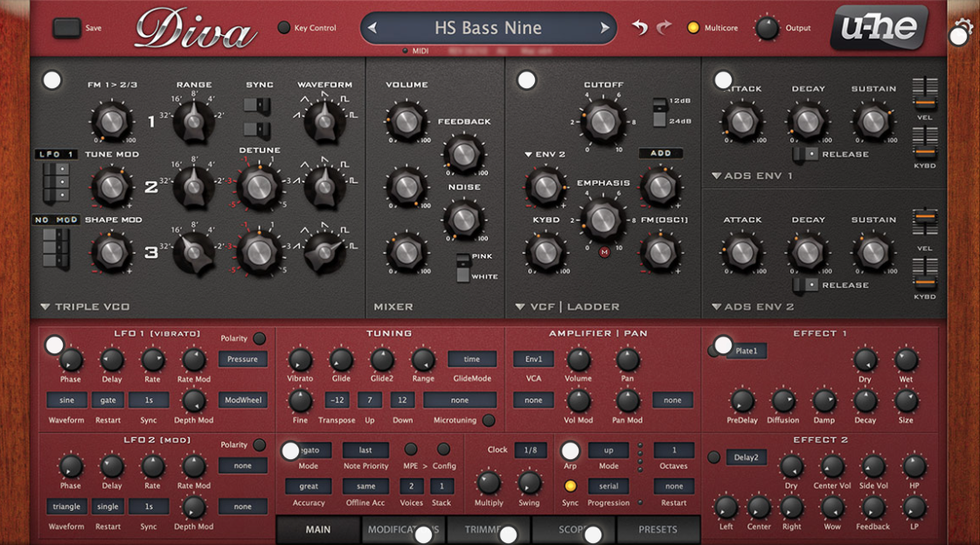Click the Plate1 effect selector button

pos(746,351)
